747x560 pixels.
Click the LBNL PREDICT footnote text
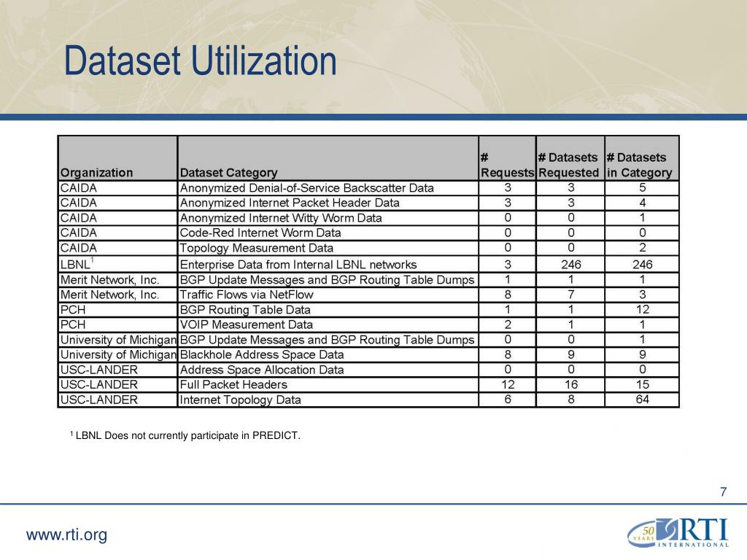(x=185, y=436)
